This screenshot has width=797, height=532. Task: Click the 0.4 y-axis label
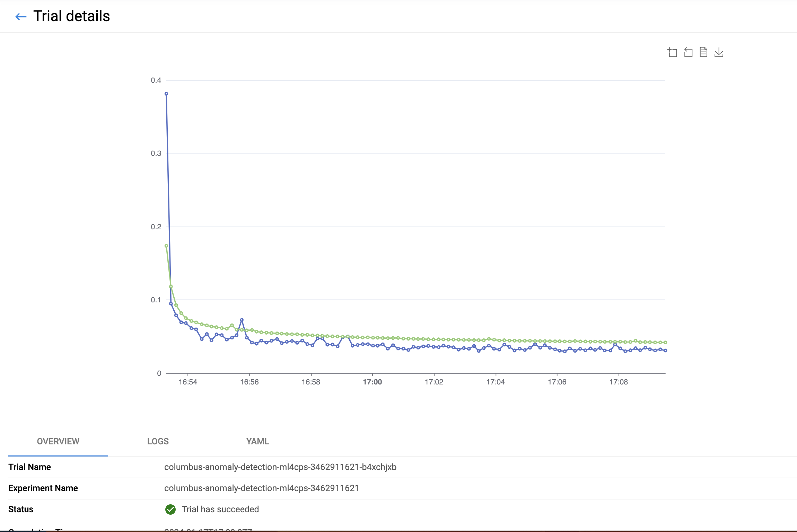(156, 80)
